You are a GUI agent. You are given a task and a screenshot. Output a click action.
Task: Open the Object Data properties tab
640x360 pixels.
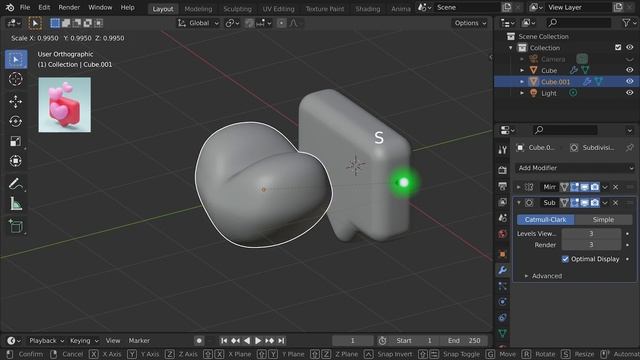pos(502,333)
